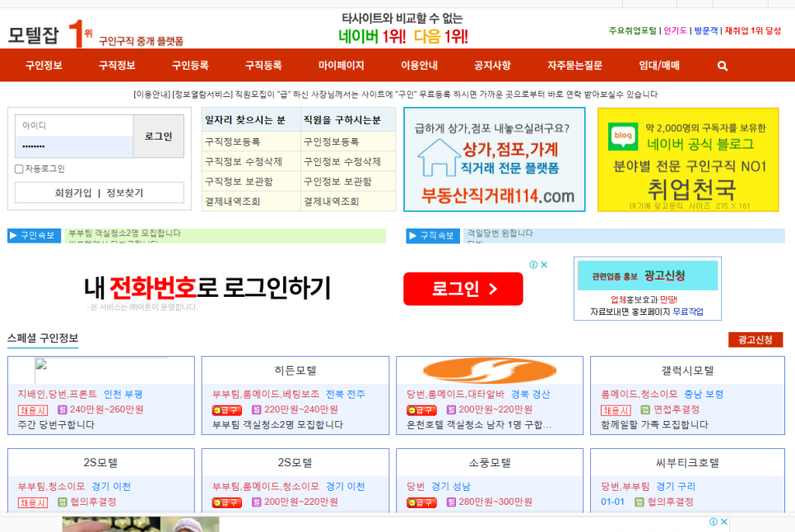Enable the 자동로그인 checkbox

(19, 169)
